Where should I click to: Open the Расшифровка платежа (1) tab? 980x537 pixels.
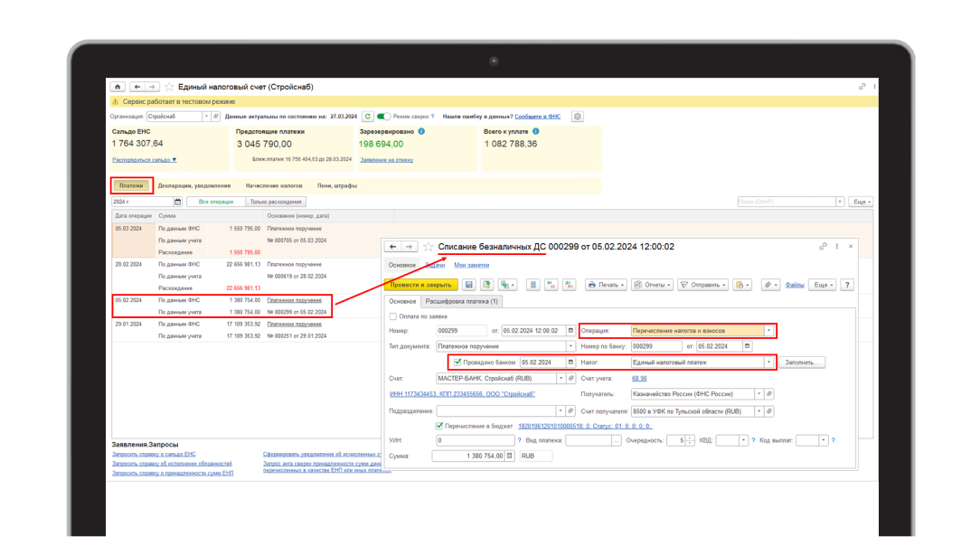(460, 301)
